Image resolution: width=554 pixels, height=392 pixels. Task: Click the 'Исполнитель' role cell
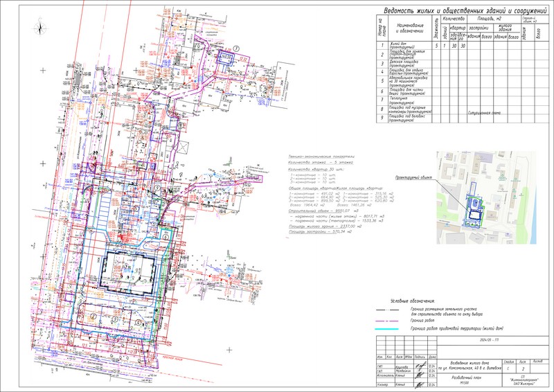(385, 375)
